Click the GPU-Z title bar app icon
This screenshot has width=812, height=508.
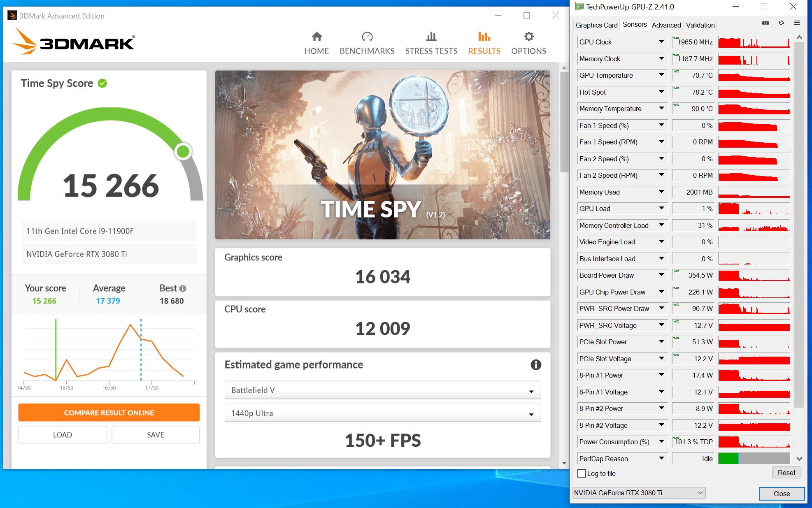click(x=579, y=7)
